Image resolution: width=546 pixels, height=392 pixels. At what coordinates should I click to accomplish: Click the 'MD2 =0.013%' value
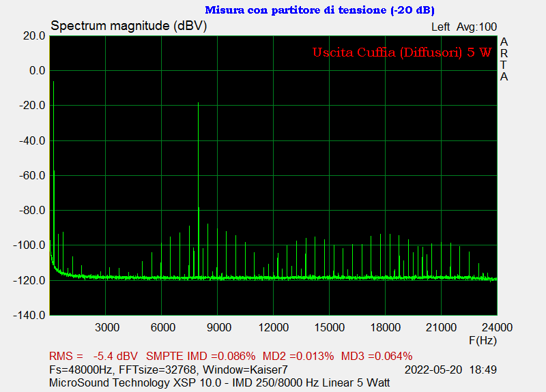(x=298, y=356)
